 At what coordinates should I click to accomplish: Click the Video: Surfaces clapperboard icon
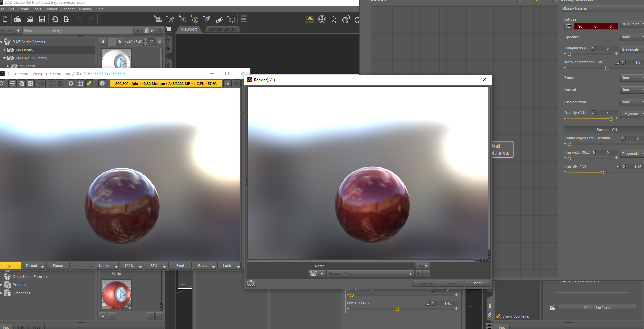pos(553,308)
